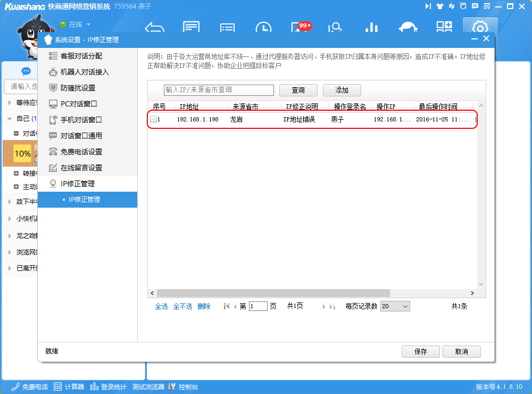The width and height of the screenshot is (532, 394).
Task: Select 机器人对话接入 in settings sidebar
Action: click(84, 72)
